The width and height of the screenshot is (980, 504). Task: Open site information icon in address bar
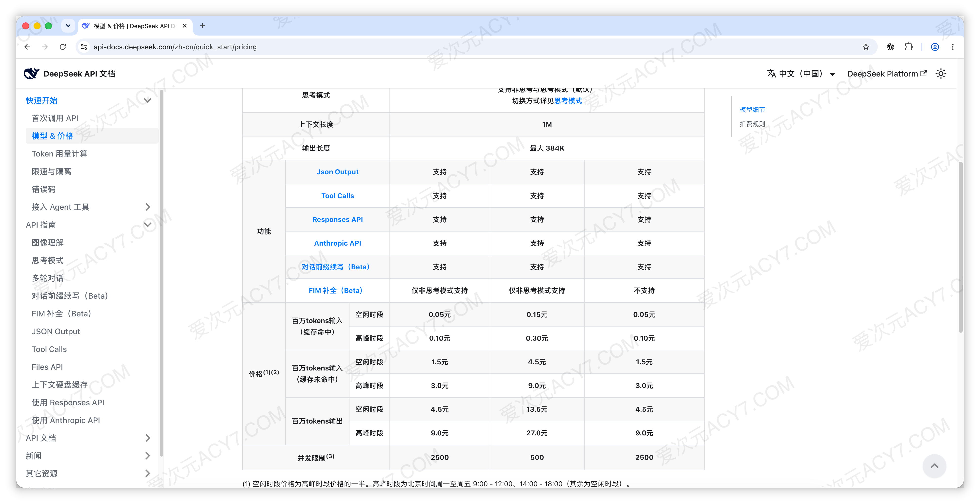(84, 47)
